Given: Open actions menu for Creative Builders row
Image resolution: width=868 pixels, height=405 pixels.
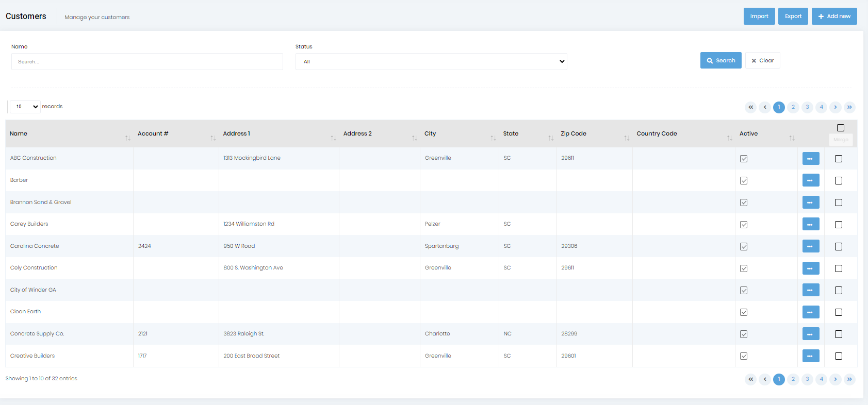Looking at the screenshot, I should click(811, 356).
